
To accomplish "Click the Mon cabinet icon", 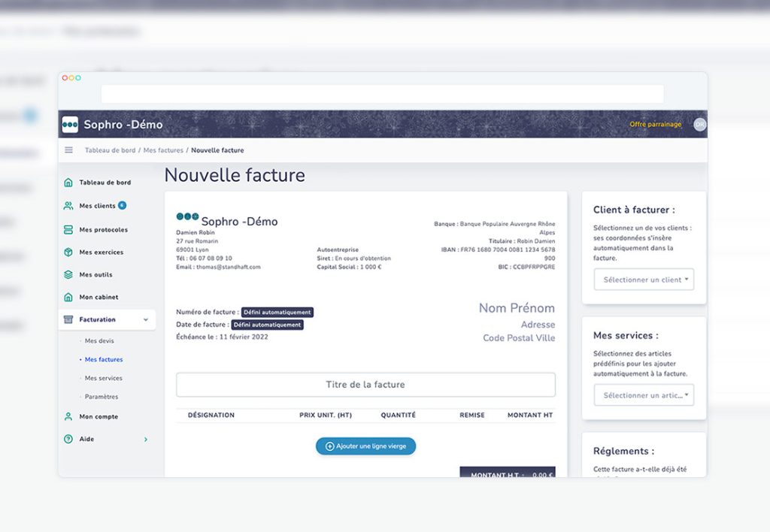I will tap(68, 298).
